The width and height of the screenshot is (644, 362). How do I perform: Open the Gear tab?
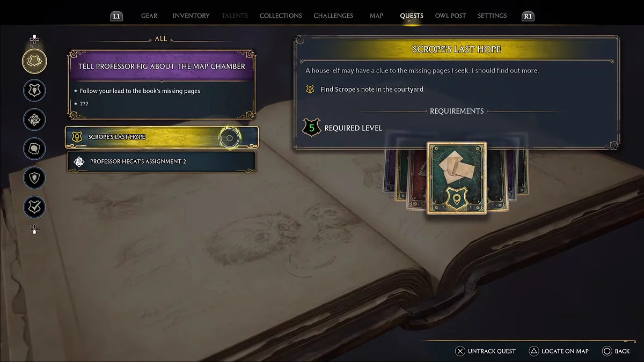[x=149, y=16]
